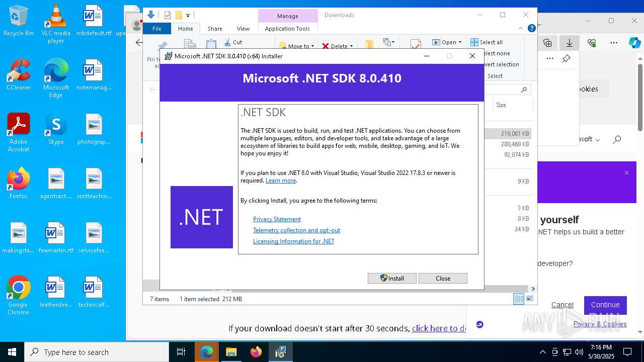644x362 pixels.
Task: Click the Continue button on web page
Action: (605, 305)
